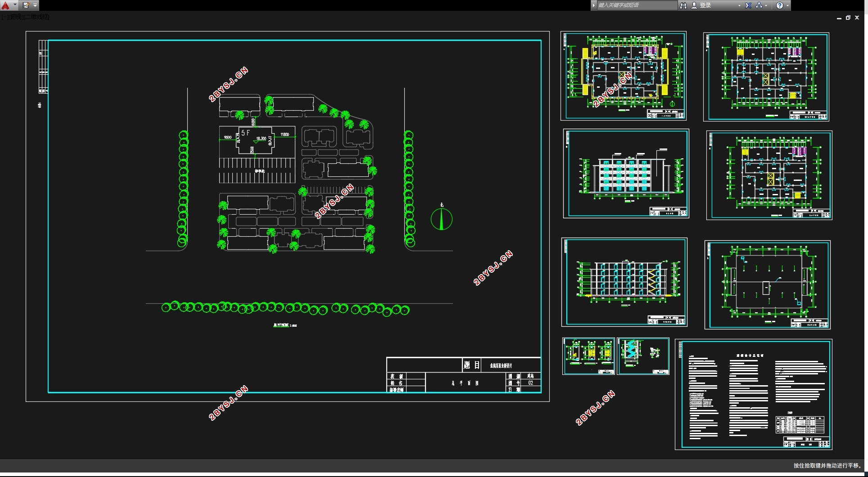
Task: Select the 18.300 elevation text
Action: coord(261,139)
